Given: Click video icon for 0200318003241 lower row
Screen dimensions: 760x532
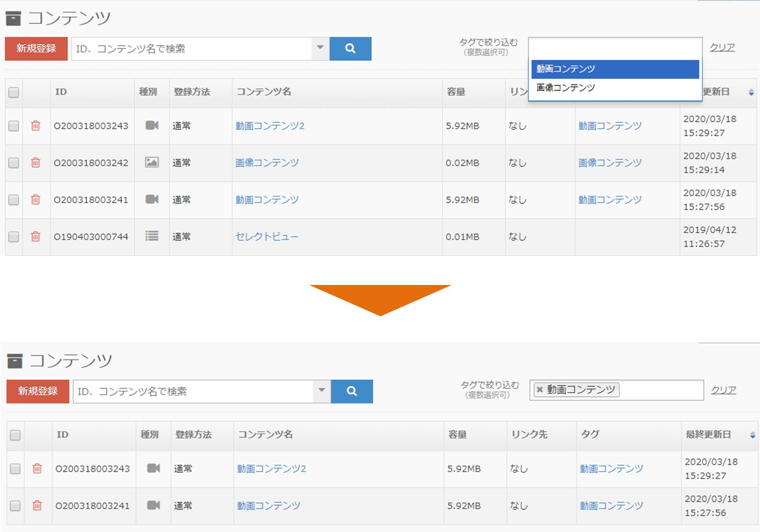Looking at the screenshot, I should click(x=153, y=505).
